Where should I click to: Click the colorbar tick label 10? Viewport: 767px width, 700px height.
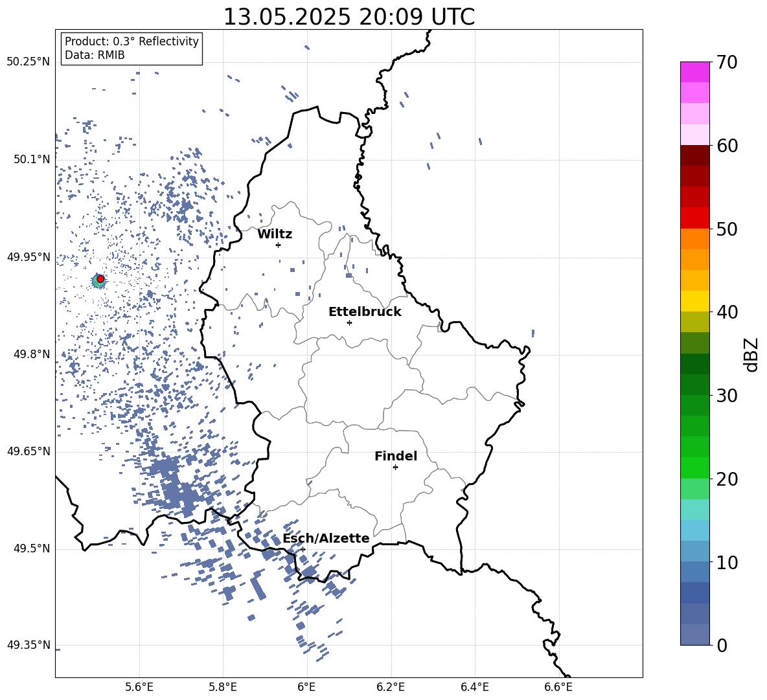pyautogui.click(x=727, y=562)
